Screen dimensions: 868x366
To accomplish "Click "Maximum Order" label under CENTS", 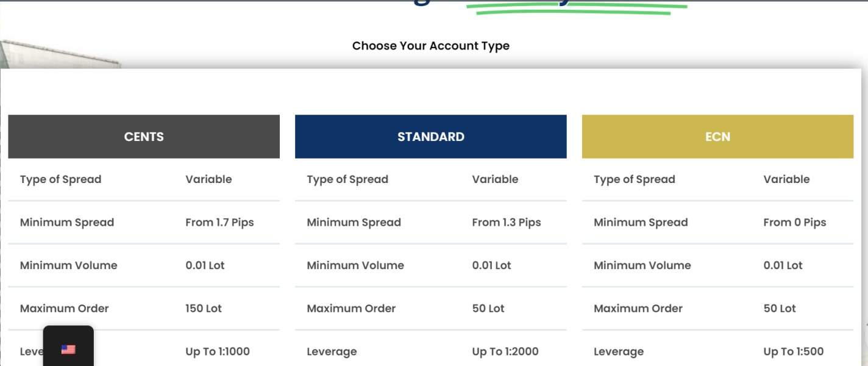I will point(64,309).
